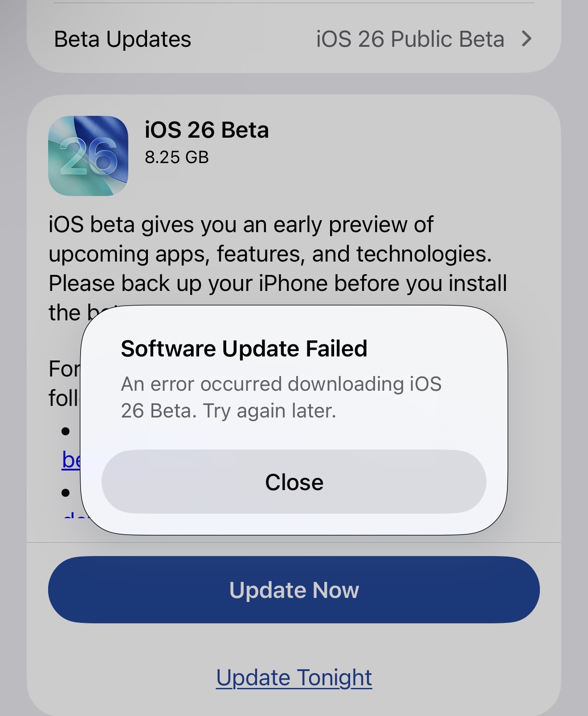Screen dimensions: 588x716
Task: Tap the partially hidden 'foll' text line
Action: (x=63, y=398)
